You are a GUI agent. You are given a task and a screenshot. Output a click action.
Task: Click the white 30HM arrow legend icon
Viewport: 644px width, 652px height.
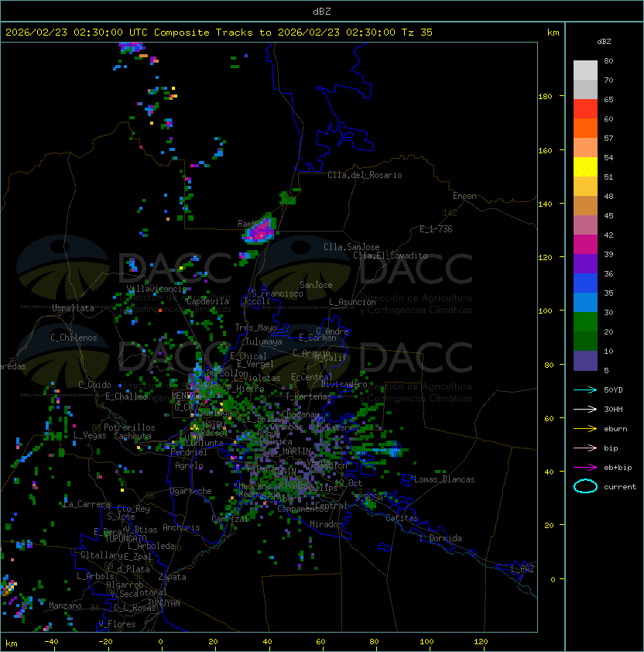pyautogui.click(x=585, y=409)
